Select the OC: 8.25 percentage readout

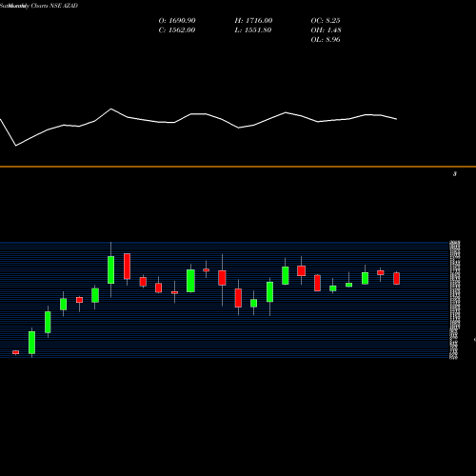(x=326, y=21)
